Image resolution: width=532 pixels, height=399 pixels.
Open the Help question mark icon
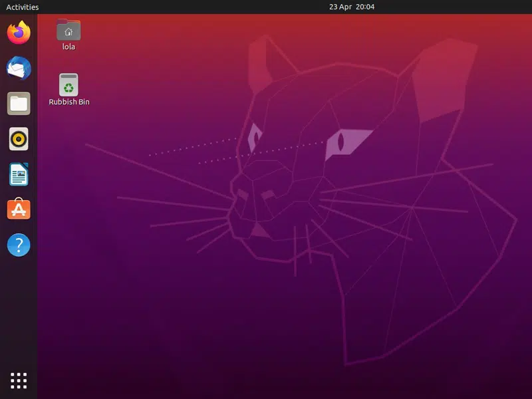[x=19, y=245]
